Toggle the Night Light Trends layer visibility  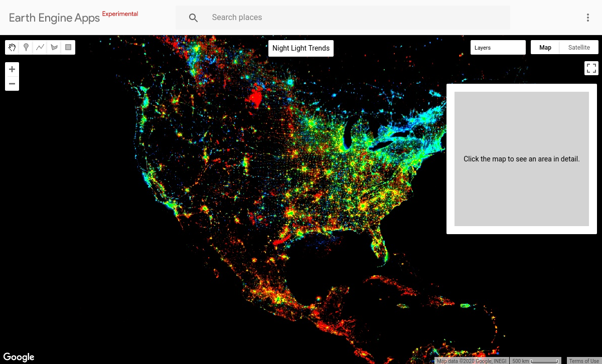tap(300, 48)
